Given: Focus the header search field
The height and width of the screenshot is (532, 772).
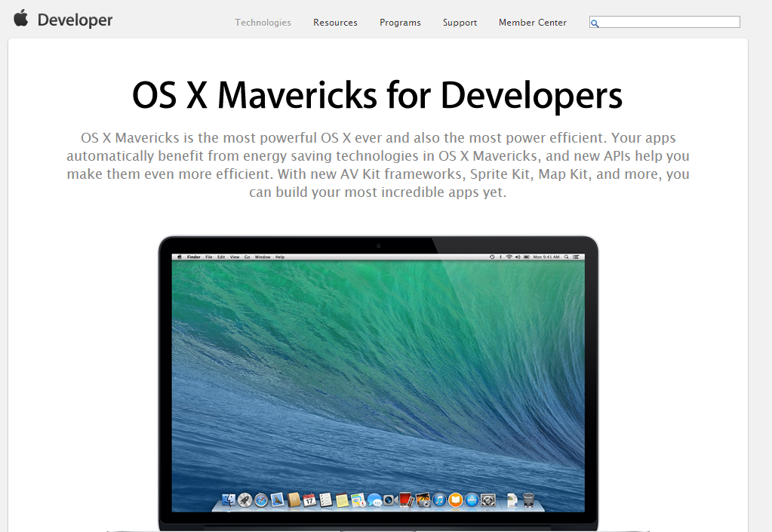Looking at the screenshot, I should tap(665, 22).
